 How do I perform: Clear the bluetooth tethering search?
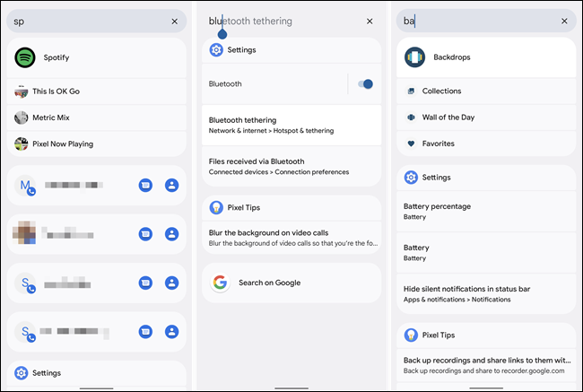click(370, 21)
